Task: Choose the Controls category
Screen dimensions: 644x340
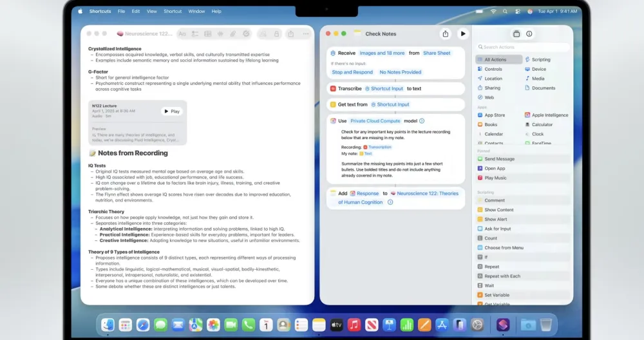Action: [489, 69]
